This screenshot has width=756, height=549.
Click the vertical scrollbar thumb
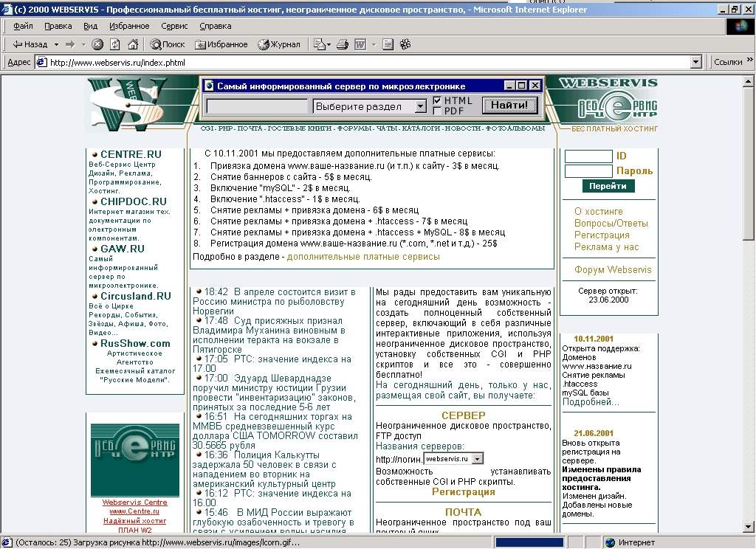pos(748,164)
